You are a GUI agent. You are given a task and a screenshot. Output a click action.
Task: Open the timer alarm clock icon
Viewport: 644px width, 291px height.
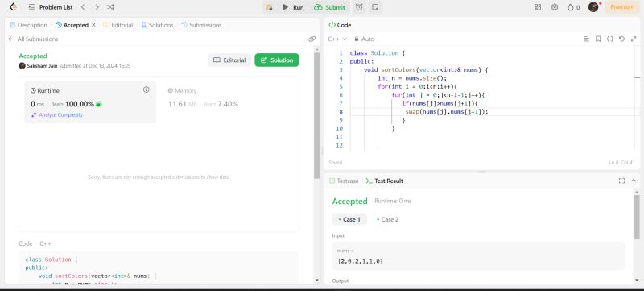tap(359, 7)
